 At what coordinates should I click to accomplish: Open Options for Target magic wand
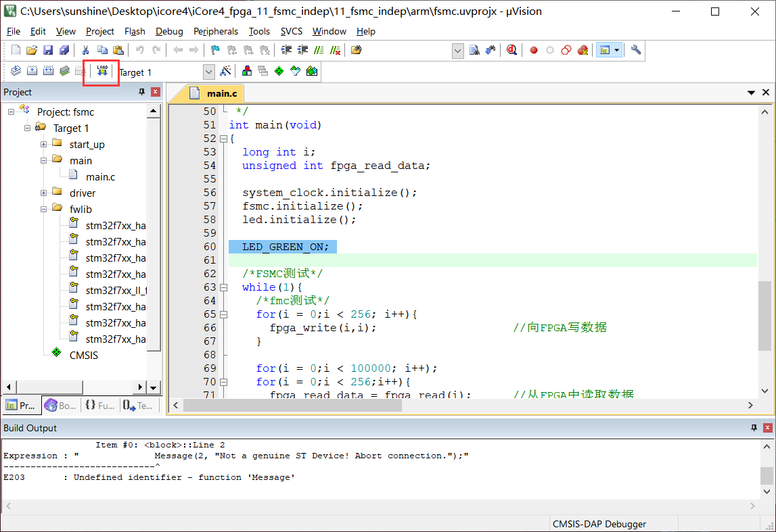pyautogui.click(x=226, y=72)
